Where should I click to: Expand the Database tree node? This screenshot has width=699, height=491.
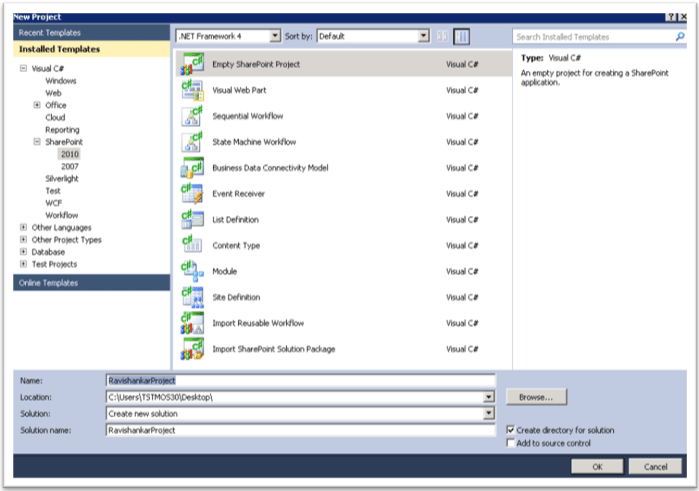[x=23, y=252]
